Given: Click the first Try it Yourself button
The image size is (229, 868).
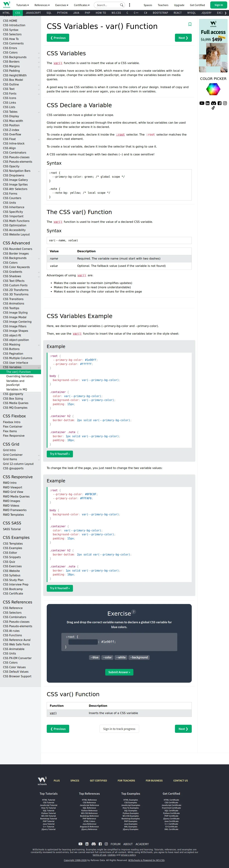Looking at the screenshot, I should [x=60, y=454].
